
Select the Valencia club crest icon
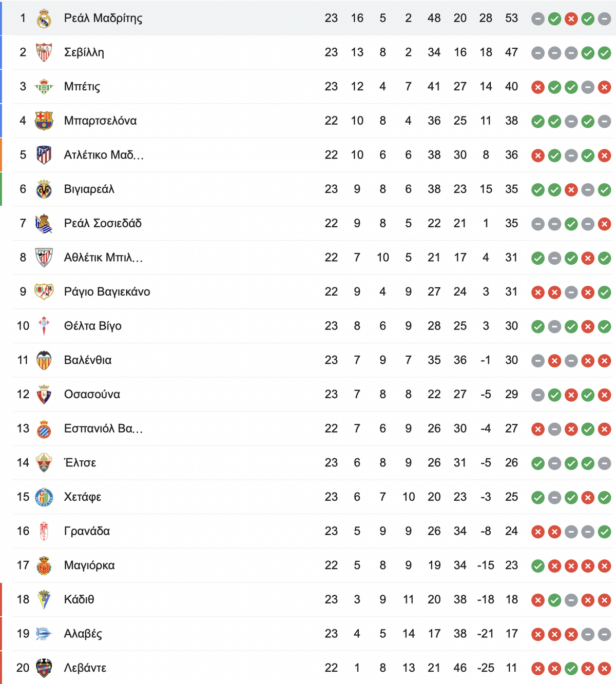pyautogui.click(x=44, y=360)
